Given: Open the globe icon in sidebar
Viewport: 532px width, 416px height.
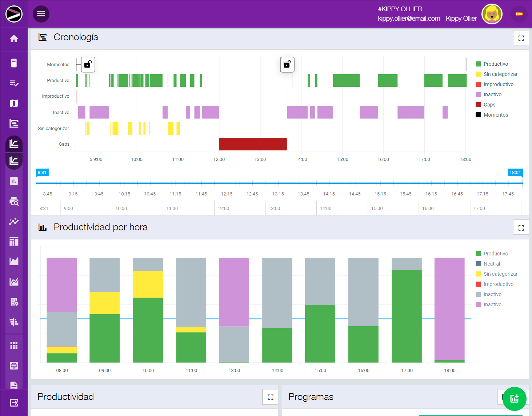Looking at the screenshot, I should click(x=14, y=366).
